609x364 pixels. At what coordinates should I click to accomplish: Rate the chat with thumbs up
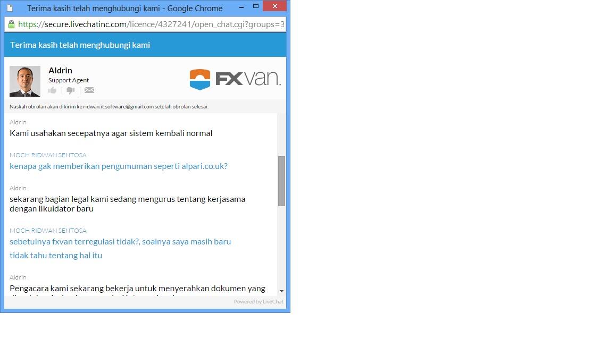tap(53, 90)
